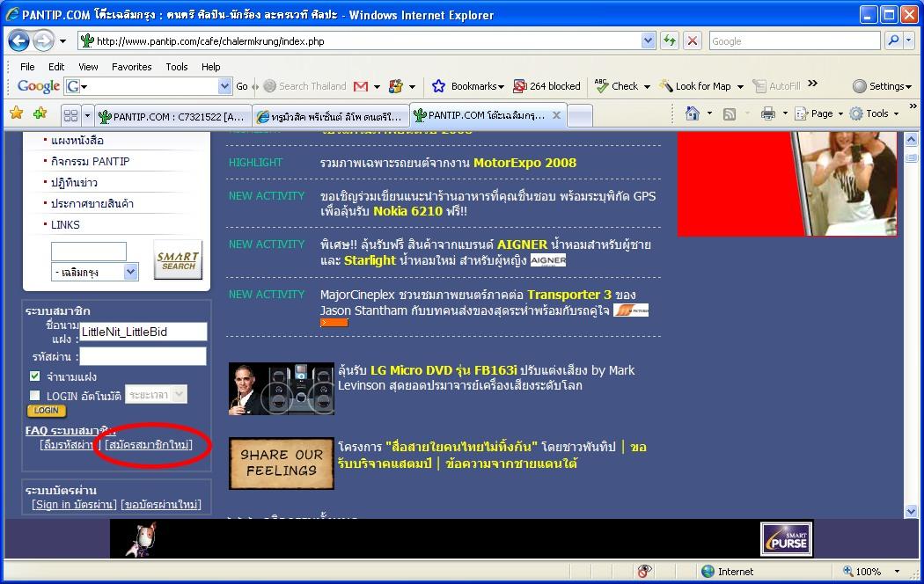Click the register new member link
The image size is (924, 584).
pyautogui.click(x=149, y=445)
